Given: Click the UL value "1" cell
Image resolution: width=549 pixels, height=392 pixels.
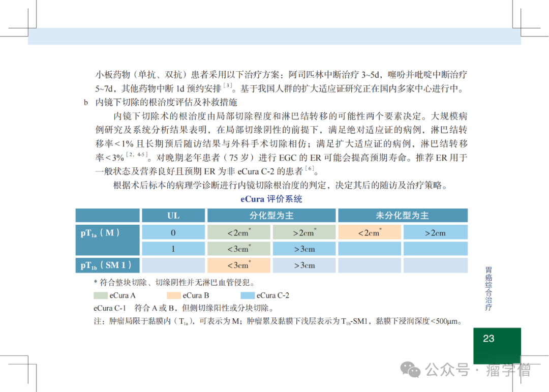Looking at the screenshot, I should tap(173, 249).
